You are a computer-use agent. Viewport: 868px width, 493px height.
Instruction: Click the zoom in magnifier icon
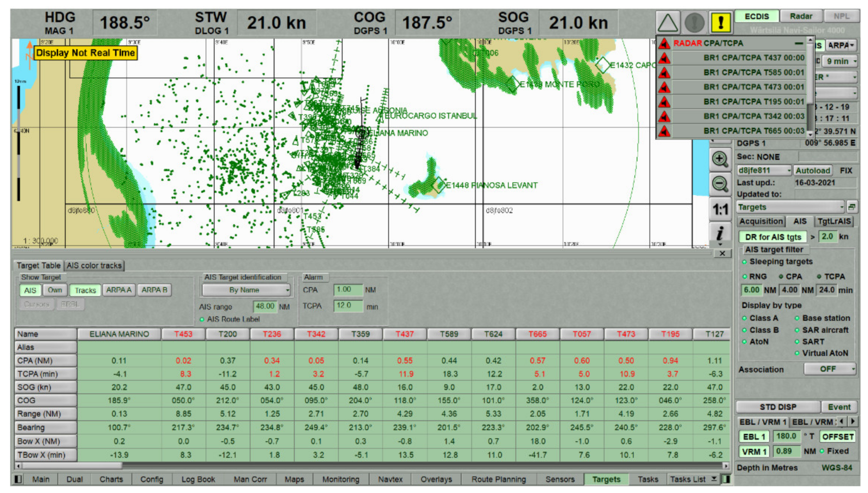[x=719, y=159]
